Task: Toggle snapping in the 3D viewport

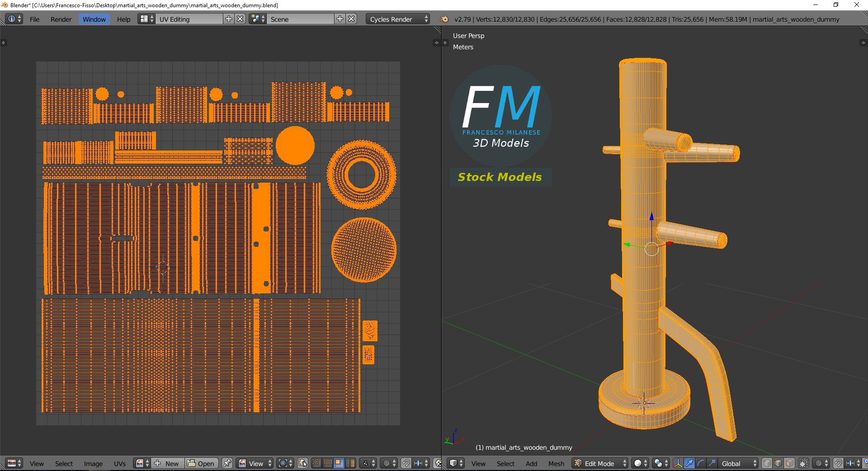Action: tap(838, 463)
